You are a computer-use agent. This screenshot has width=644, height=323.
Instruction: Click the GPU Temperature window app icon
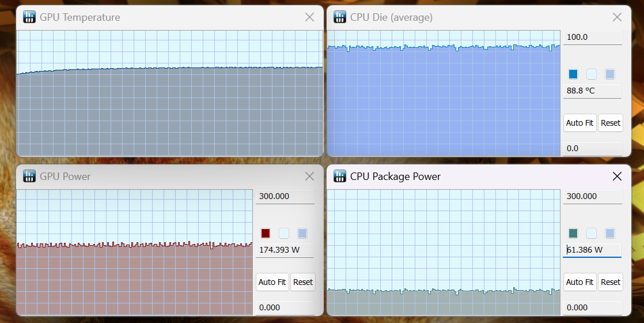click(x=29, y=17)
